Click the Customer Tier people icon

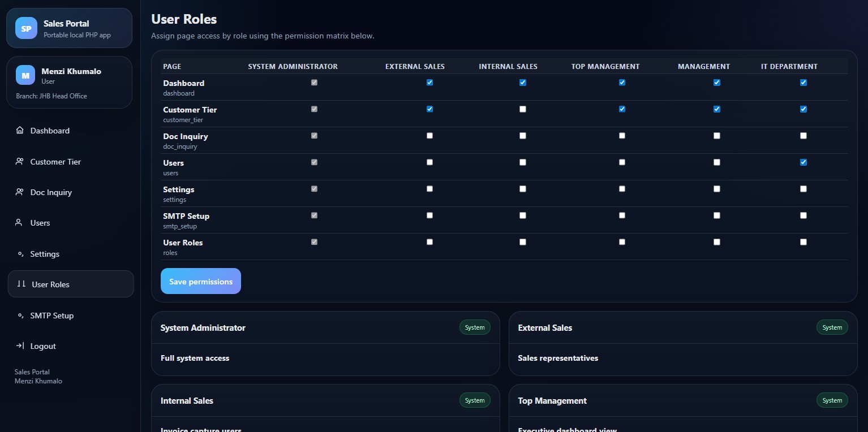[20, 162]
